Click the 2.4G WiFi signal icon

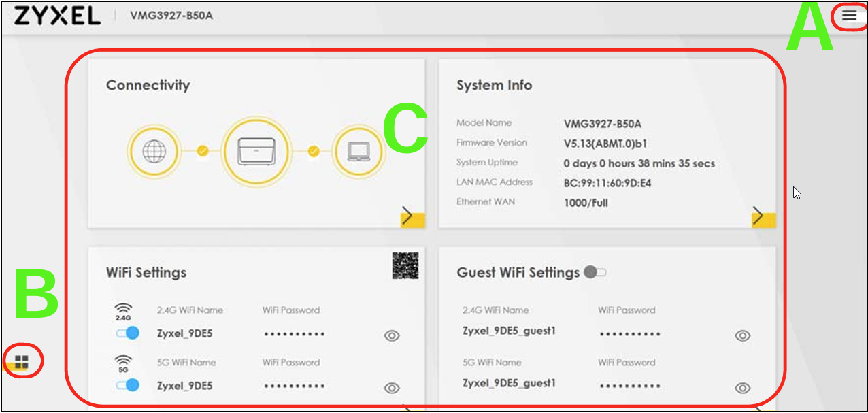pos(123,312)
